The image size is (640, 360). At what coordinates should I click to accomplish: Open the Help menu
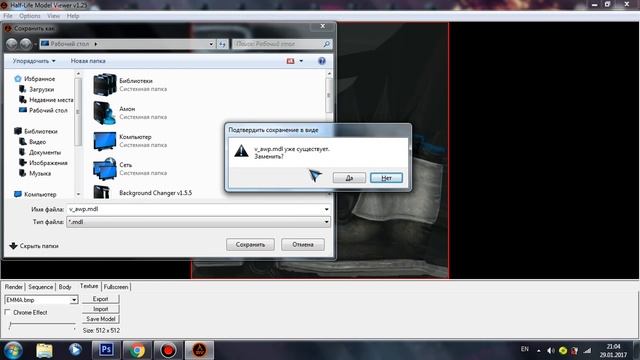click(73, 16)
